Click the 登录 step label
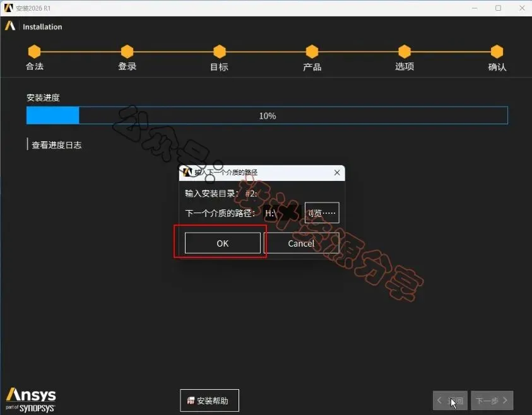Image resolution: width=532 pixels, height=415 pixels. coord(127,66)
